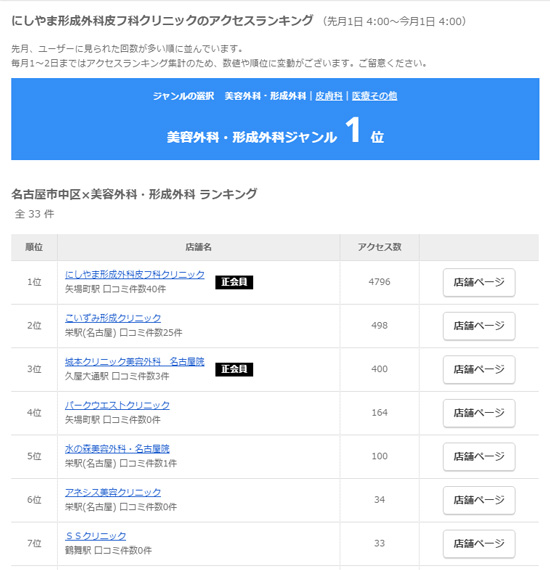Click rank cell 6位
The image size is (550, 570).
(34, 500)
